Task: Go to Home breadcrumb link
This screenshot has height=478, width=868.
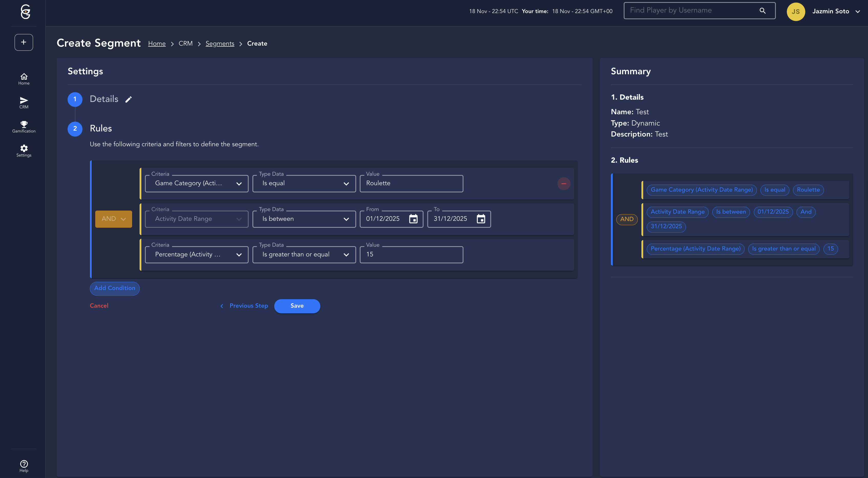Action: point(157,44)
